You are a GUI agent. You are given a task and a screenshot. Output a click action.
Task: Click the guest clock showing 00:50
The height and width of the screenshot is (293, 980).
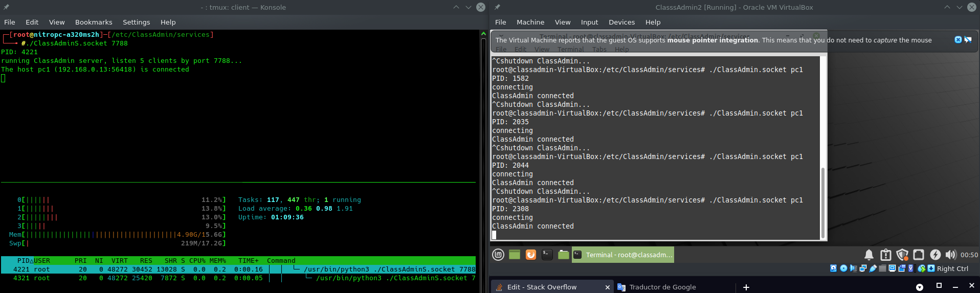point(969,255)
